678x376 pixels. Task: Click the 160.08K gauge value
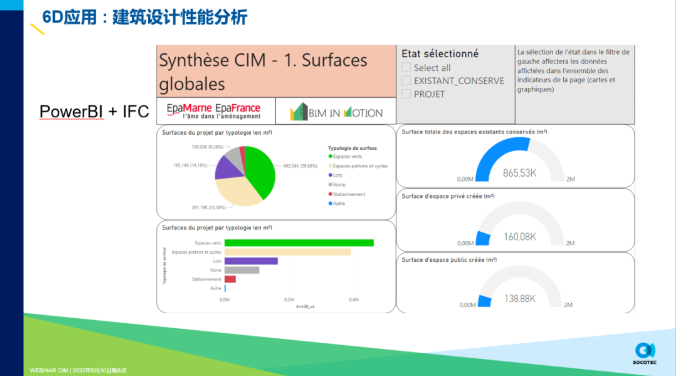click(x=520, y=236)
